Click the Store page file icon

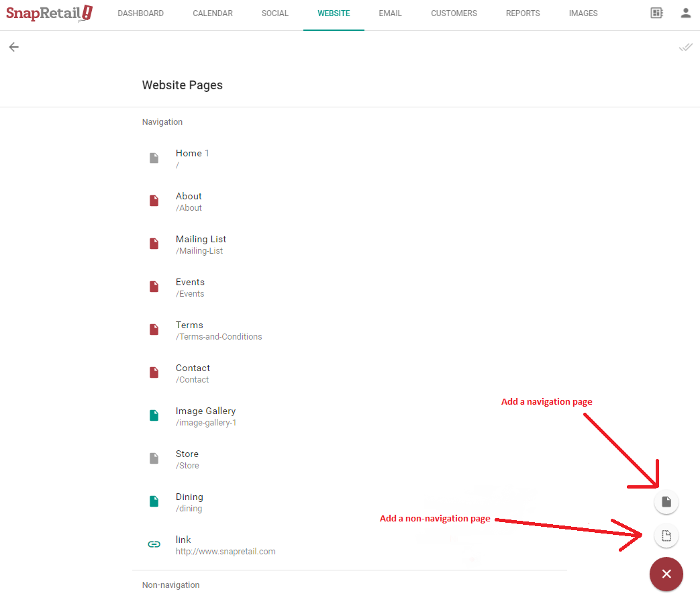pyautogui.click(x=154, y=458)
